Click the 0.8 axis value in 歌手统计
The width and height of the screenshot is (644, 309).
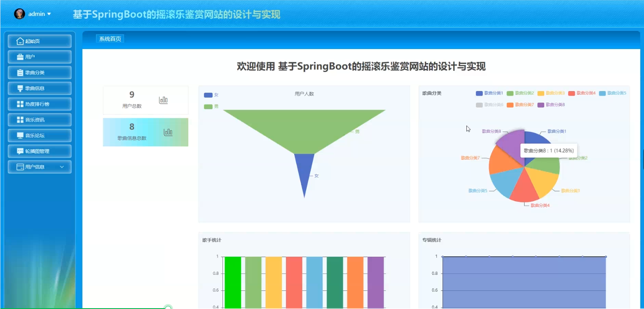215,274
